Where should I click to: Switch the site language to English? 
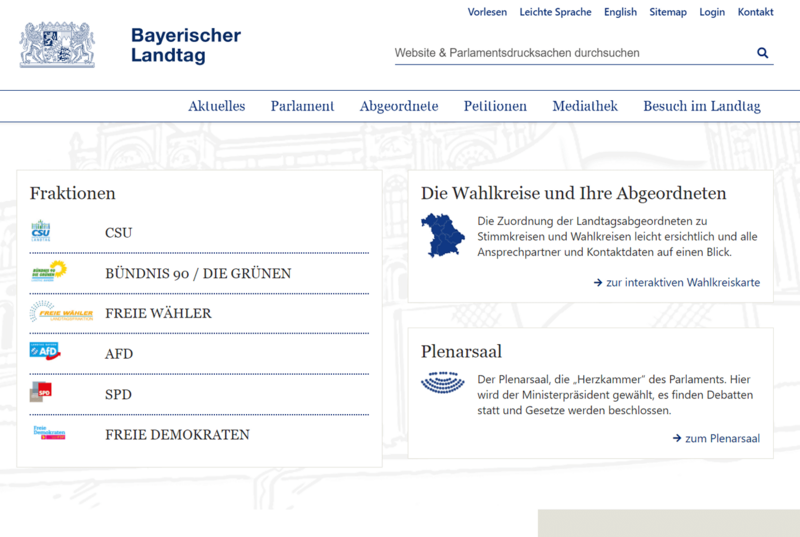point(620,12)
